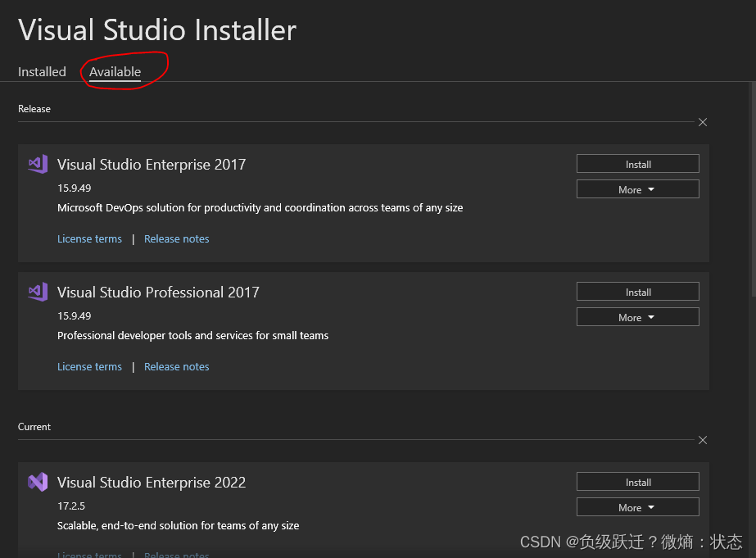Click the Scalable end-to-end solution description
The width and height of the screenshot is (756, 558).
178,526
